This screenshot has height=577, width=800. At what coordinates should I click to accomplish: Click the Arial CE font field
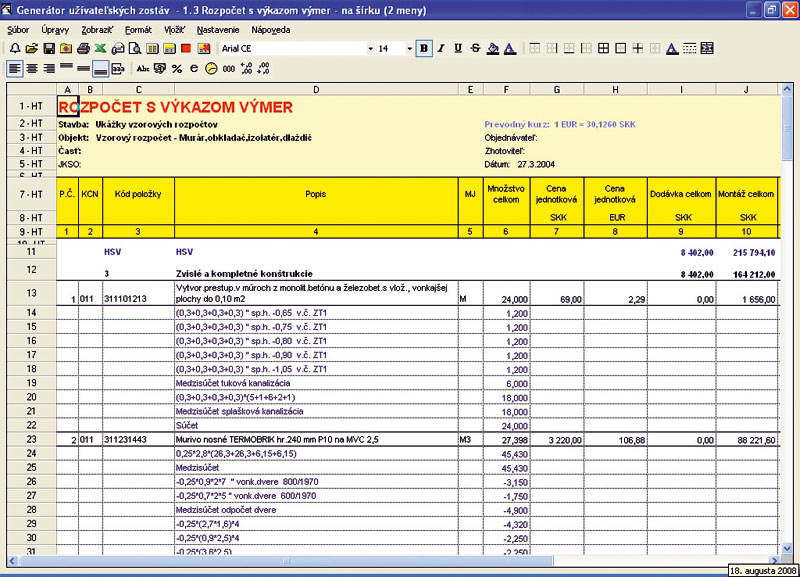[x=293, y=49]
